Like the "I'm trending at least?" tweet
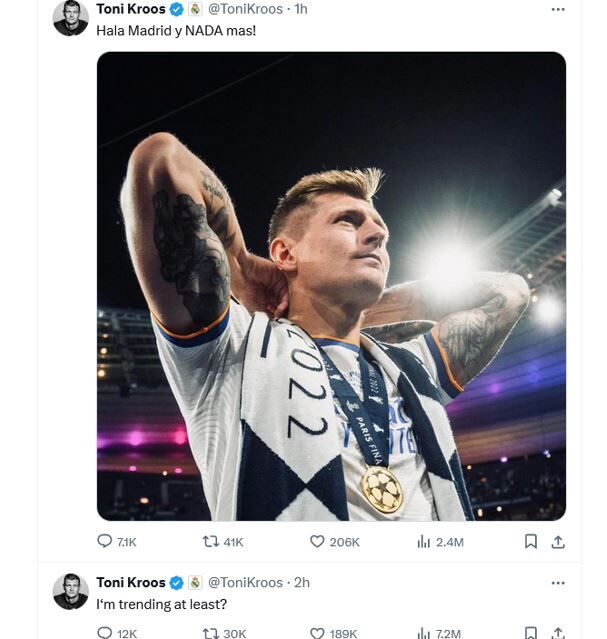Image resolution: width=607 pixels, height=639 pixels. coord(317,632)
